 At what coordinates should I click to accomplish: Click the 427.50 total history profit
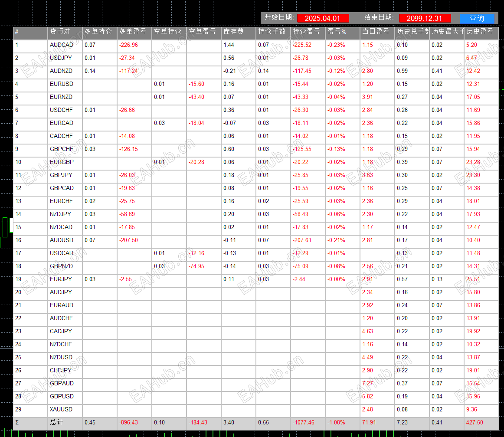pyautogui.click(x=475, y=423)
